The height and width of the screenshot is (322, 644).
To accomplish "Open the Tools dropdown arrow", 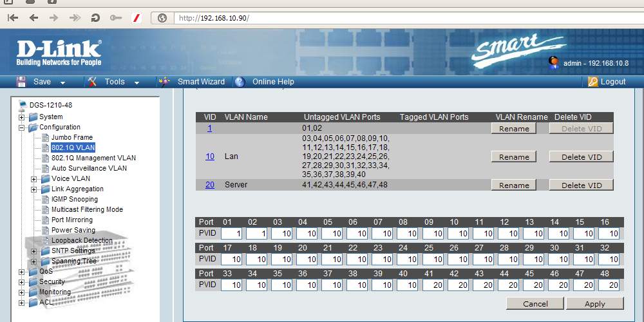I will pyautogui.click(x=137, y=82).
